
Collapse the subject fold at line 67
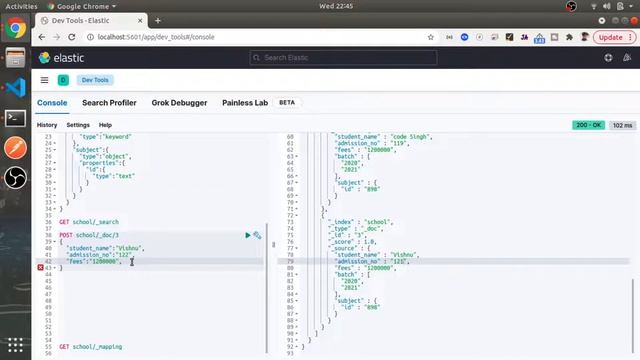[x=296, y=182]
